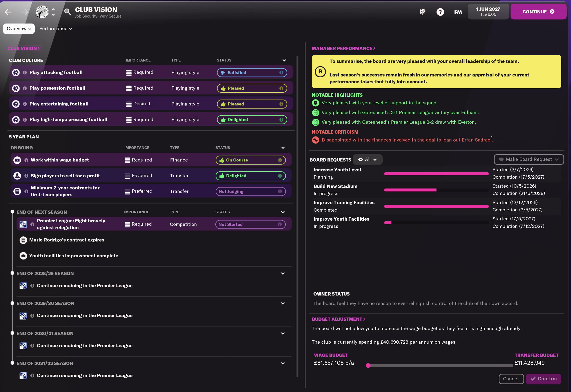Open the world globe icon
Viewport: 571px width, 392px height.
[x=422, y=12]
